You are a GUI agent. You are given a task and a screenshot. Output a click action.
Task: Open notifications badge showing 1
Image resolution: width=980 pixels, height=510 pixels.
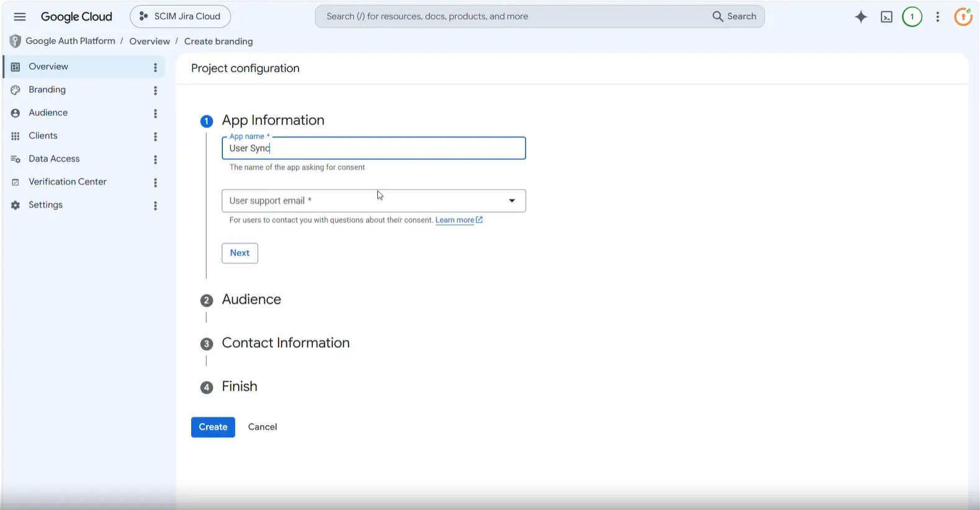[x=912, y=17]
